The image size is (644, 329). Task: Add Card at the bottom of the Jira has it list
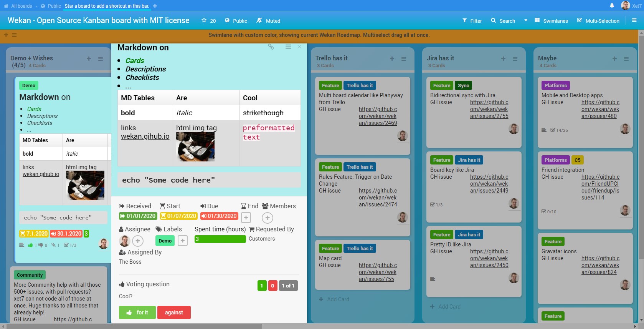point(445,306)
